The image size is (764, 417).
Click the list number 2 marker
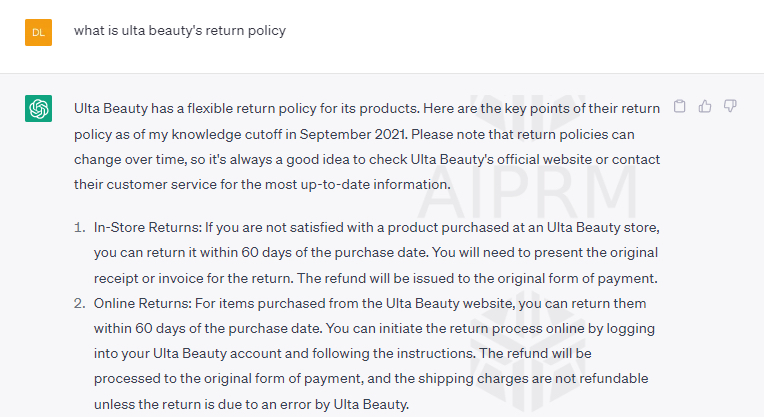pyautogui.click(x=79, y=303)
